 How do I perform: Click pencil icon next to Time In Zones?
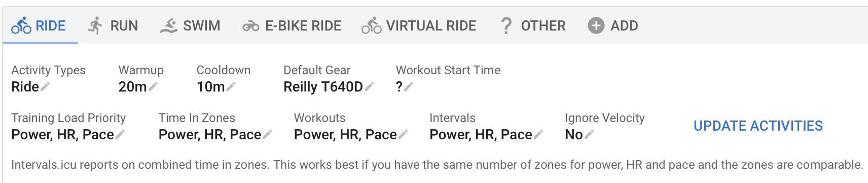268,135
